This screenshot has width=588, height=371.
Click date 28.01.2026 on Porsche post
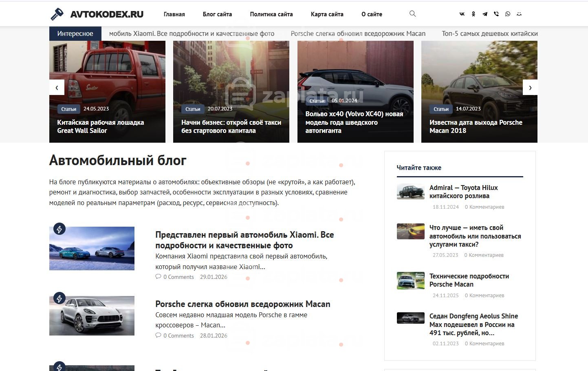pyautogui.click(x=214, y=336)
